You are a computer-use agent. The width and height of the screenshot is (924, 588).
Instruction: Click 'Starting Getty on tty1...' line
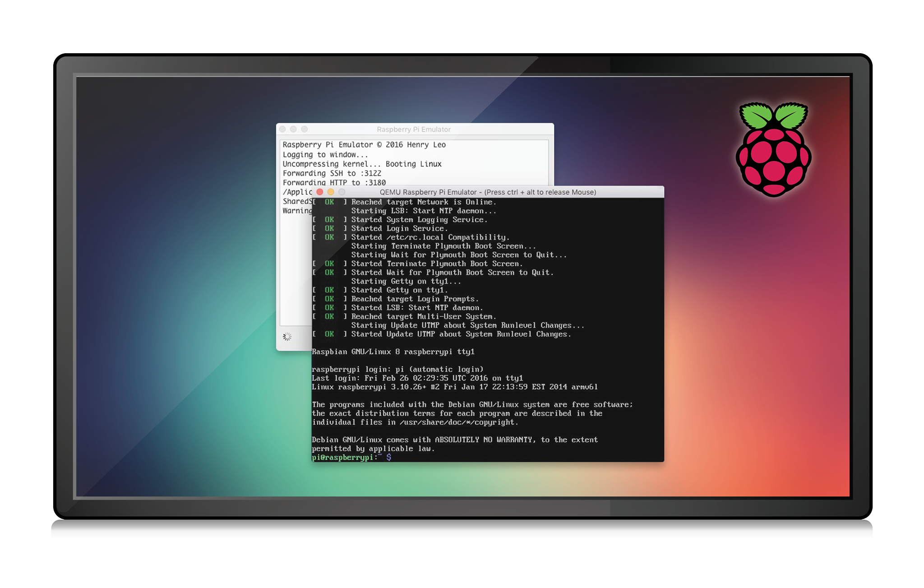coord(406,282)
